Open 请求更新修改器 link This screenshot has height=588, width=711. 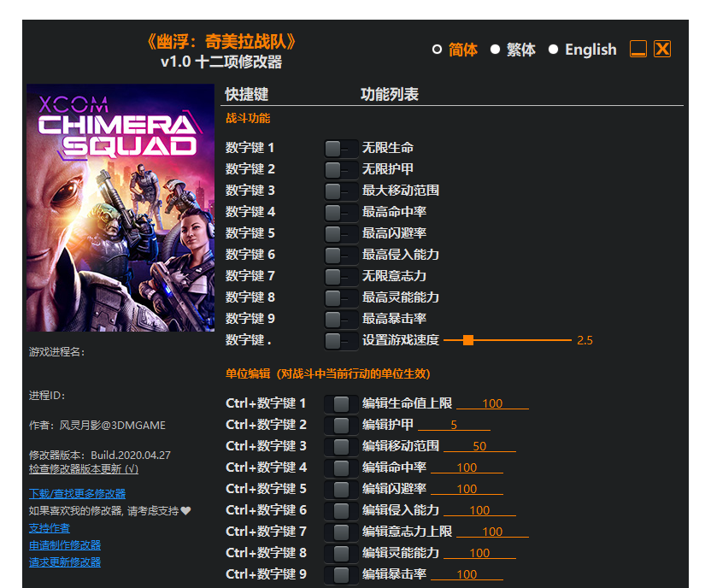[x=65, y=562]
